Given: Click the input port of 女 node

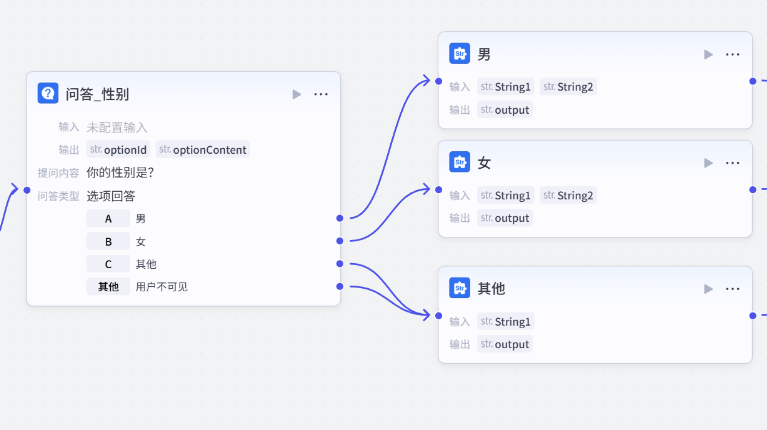Looking at the screenshot, I should [438, 190].
